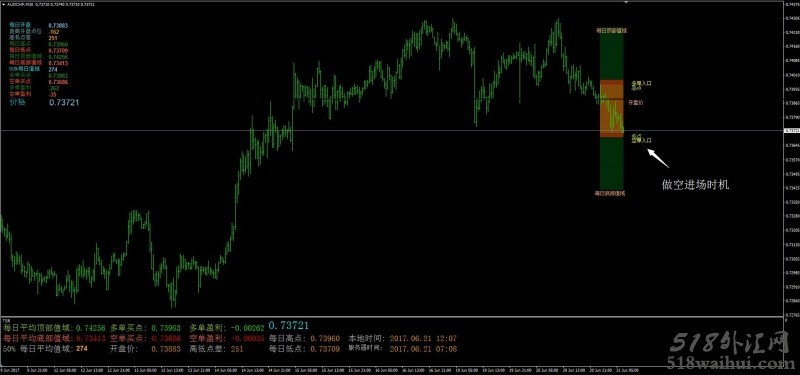Click the orange zone rectangle on the chart

[611, 108]
